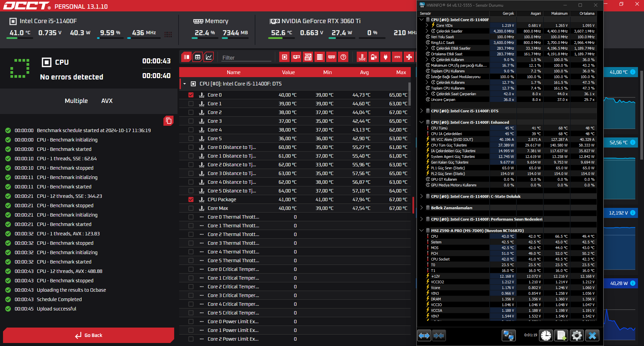644x346 pixels.
Task: Click GPU temperature 52.6 °C progress bar
Action: (281, 38)
